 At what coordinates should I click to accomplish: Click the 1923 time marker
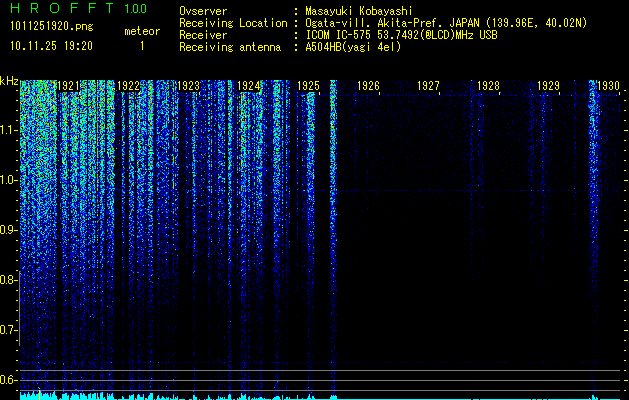[x=188, y=86]
